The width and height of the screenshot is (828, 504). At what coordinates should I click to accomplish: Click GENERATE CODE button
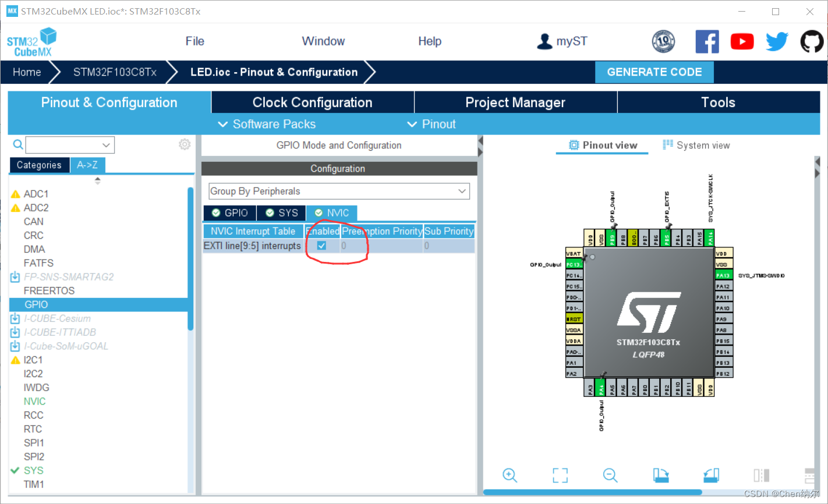click(x=654, y=72)
